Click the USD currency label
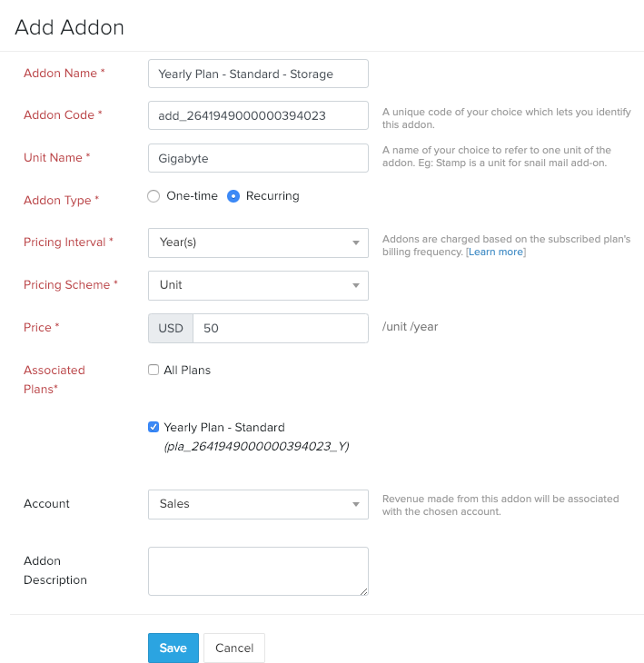This screenshot has height=663, width=644. point(171,328)
